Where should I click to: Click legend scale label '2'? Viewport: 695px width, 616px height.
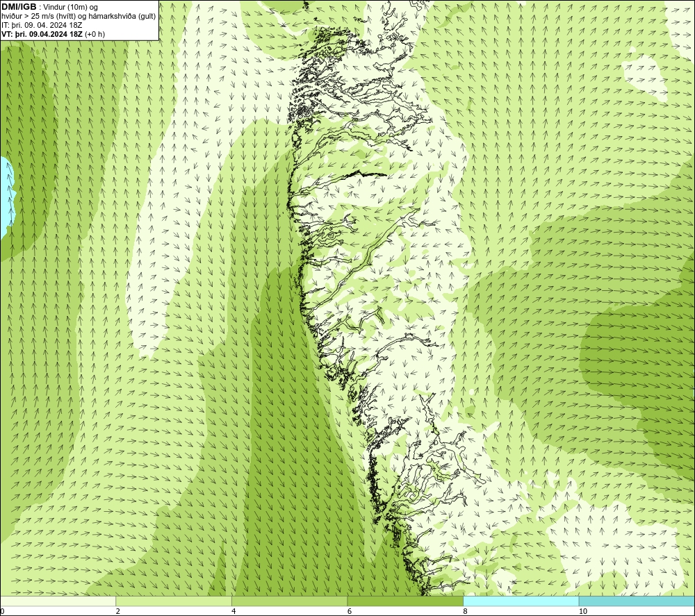click(x=118, y=611)
